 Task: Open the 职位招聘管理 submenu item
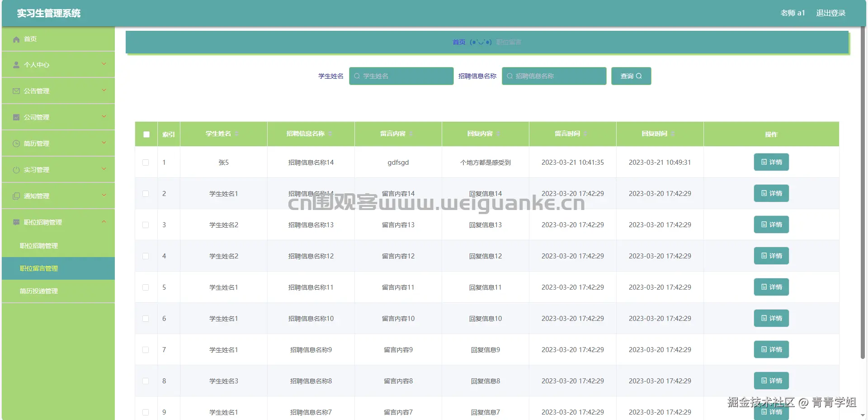point(58,246)
